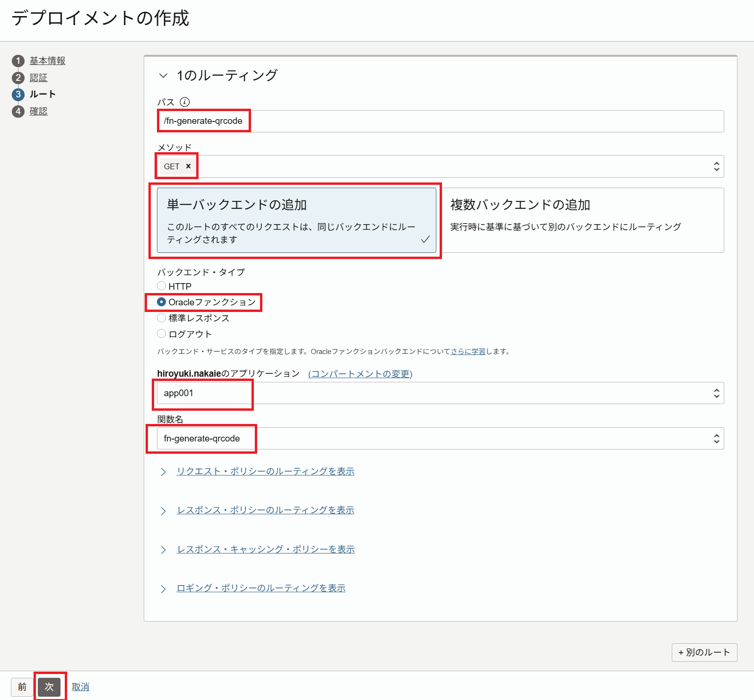The image size is (754, 700).
Task: Click 取消 to cancel deployment
Action: [80, 687]
